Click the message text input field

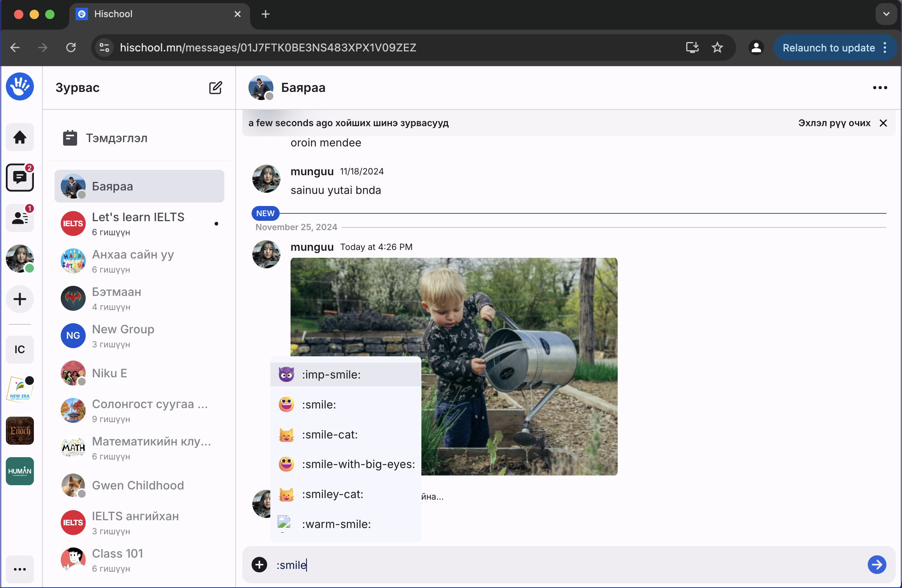point(565,565)
